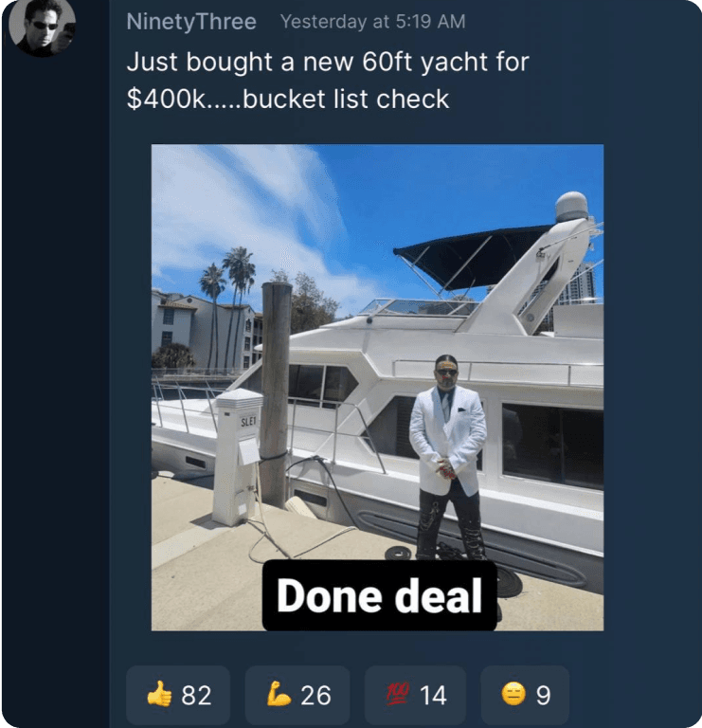Click the bicep reaction count 26
The image size is (702, 728).
315,696
